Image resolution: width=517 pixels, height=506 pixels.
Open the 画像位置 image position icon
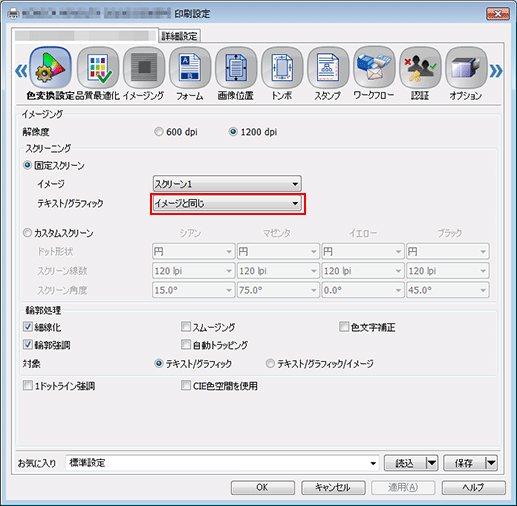(236, 68)
